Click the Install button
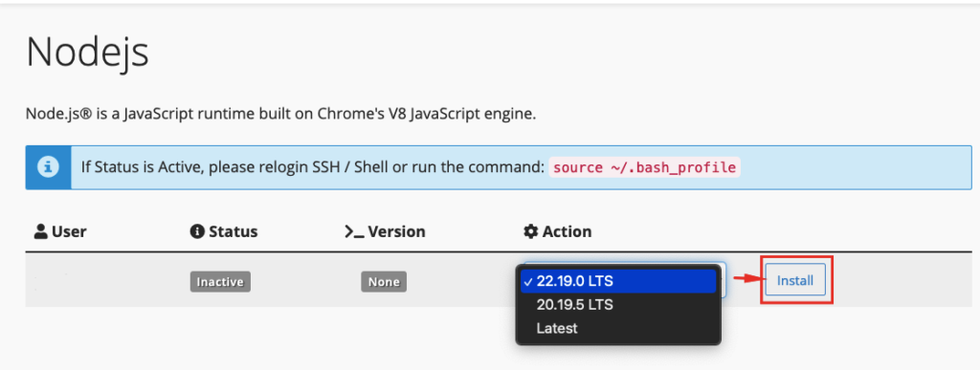980x370 pixels. point(795,280)
